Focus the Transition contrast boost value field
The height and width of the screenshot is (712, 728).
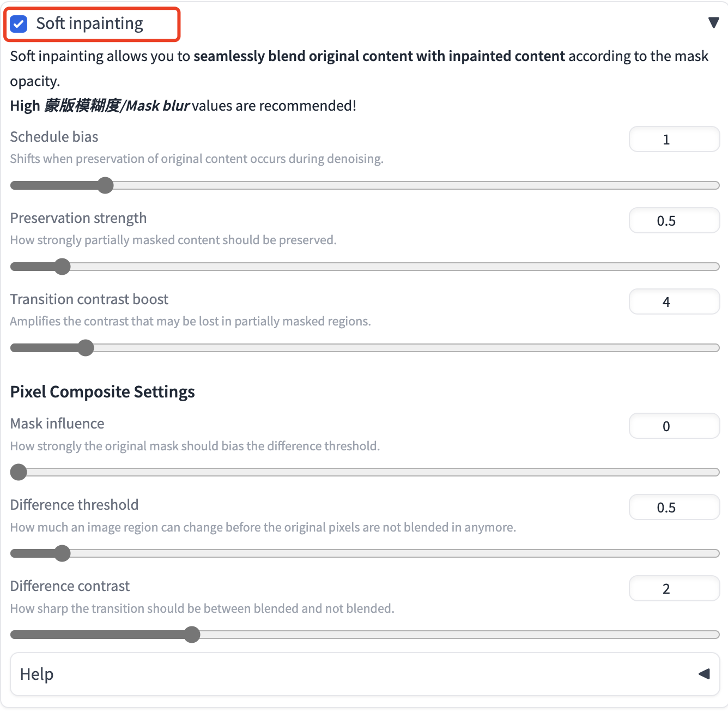coord(675,302)
